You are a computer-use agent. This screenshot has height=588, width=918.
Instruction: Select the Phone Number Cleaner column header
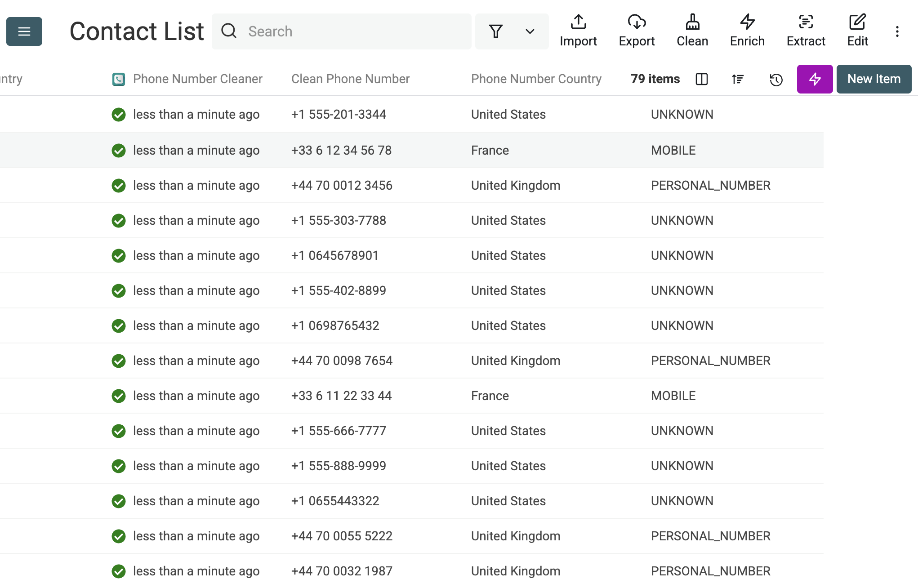pos(197,79)
